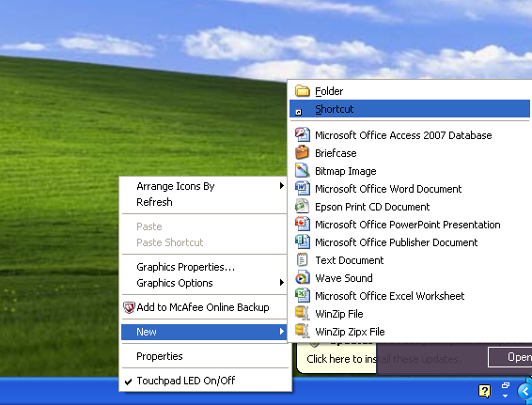Select Refresh from the context menu

point(205,202)
